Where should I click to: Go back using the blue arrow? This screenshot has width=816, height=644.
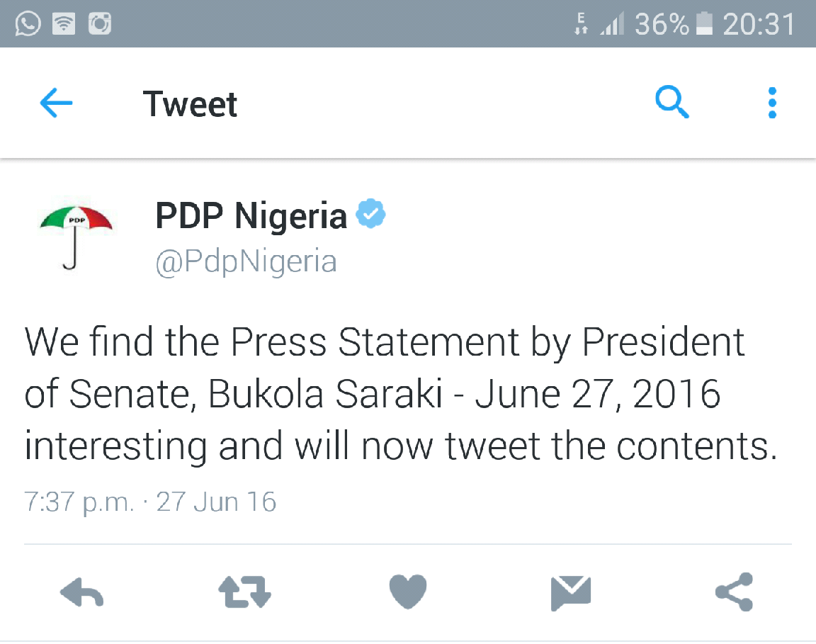tap(56, 103)
